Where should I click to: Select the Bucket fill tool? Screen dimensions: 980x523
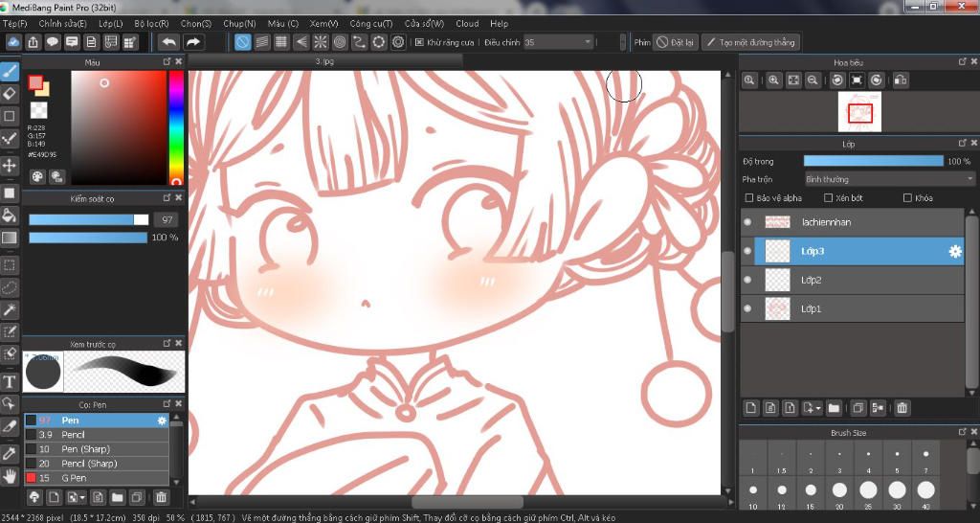(x=10, y=216)
